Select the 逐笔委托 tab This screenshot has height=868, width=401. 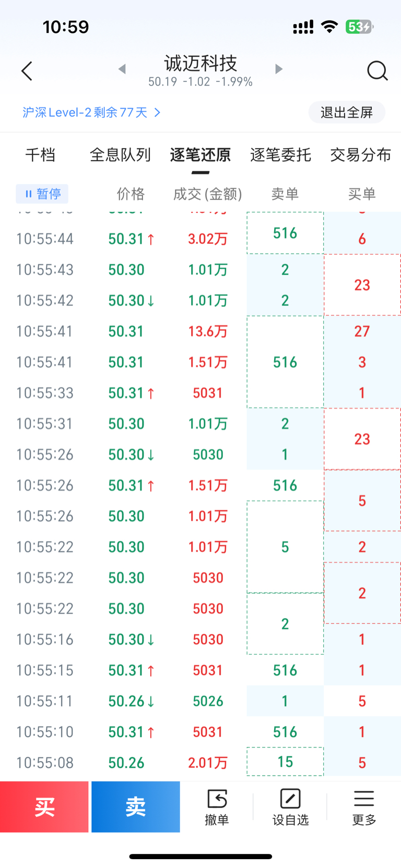pyautogui.click(x=280, y=155)
